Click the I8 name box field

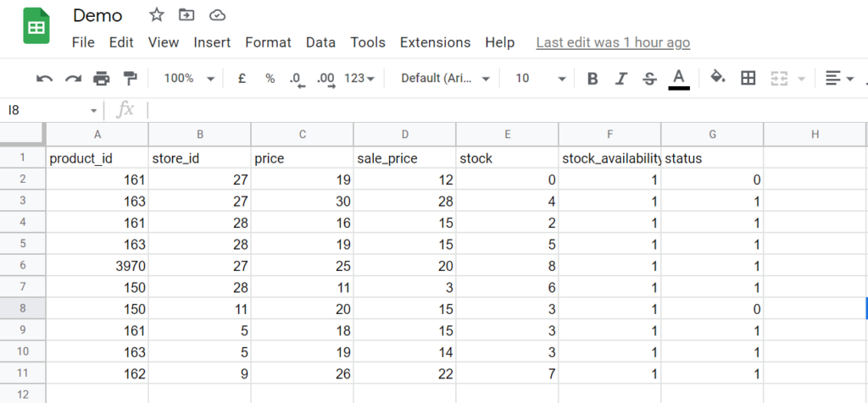coord(46,111)
